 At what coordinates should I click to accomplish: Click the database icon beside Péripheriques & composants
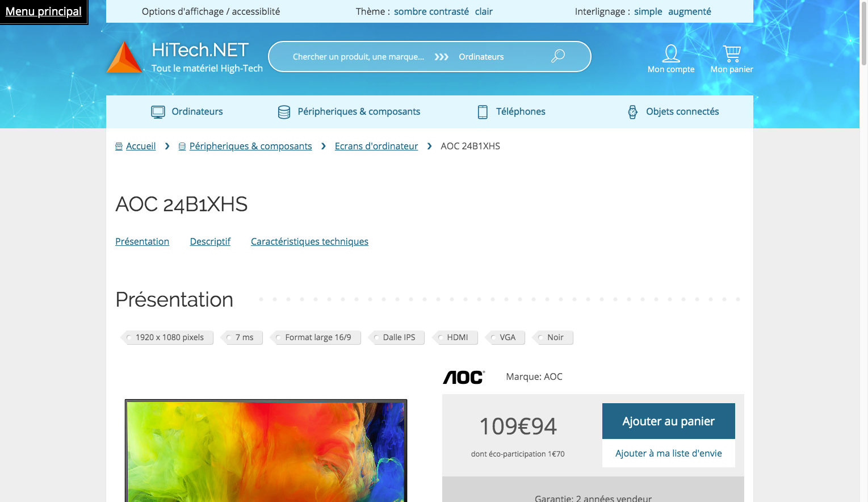point(284,112)
